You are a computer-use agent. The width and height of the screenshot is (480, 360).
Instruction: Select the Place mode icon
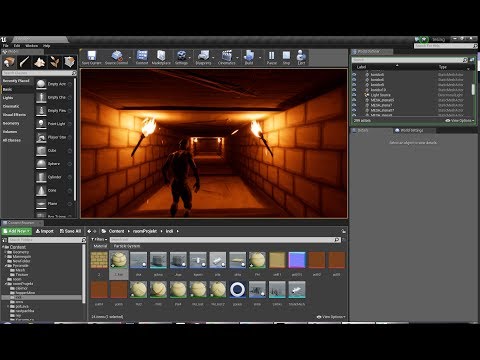(9, 62)
